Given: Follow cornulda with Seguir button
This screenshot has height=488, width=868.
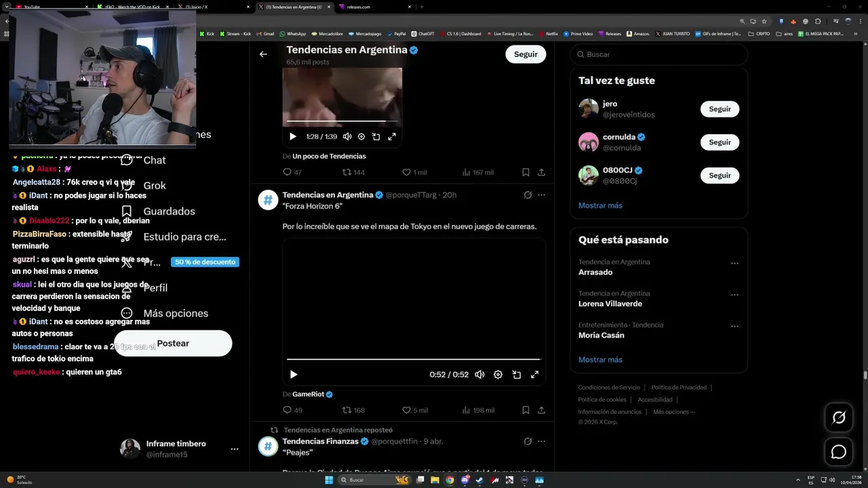Looking at the screenshot, I should (719, 142).
